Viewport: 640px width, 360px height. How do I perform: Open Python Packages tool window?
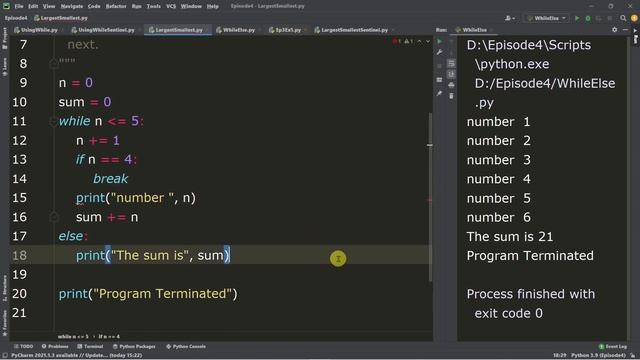(134, 347)
